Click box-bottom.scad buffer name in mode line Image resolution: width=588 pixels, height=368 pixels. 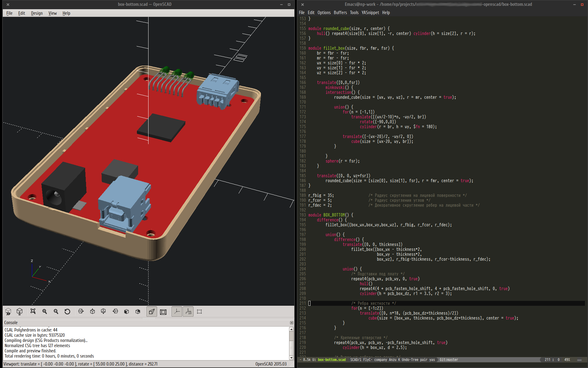click(332, 360)
